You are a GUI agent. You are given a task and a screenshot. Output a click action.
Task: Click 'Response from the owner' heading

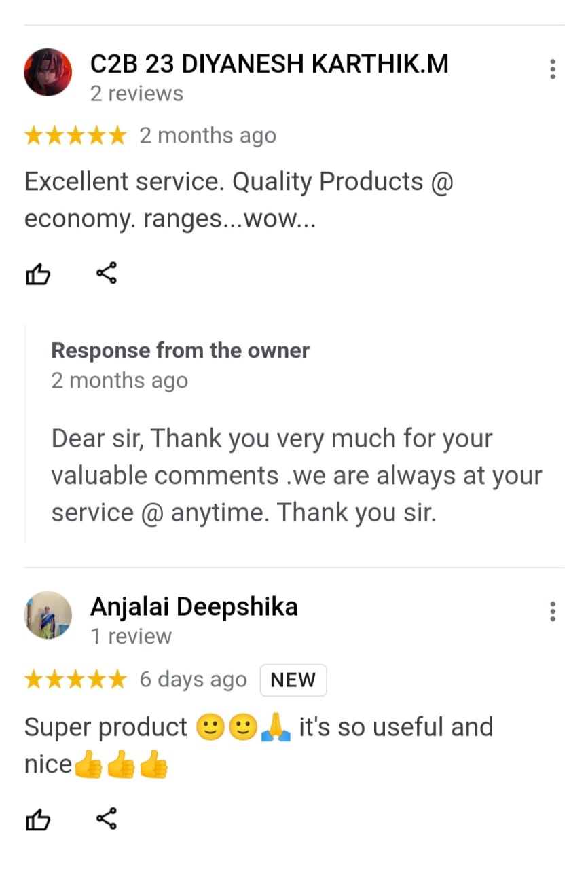(x=181, y=351)
